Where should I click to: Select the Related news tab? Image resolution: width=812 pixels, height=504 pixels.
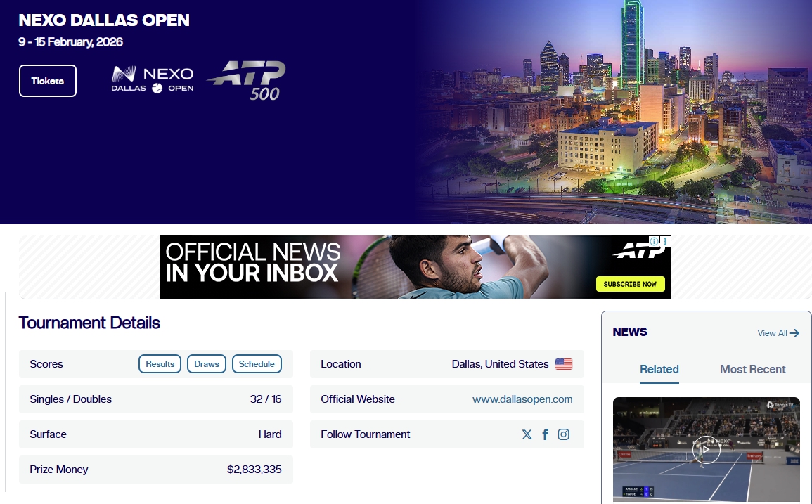coord(659,369)
